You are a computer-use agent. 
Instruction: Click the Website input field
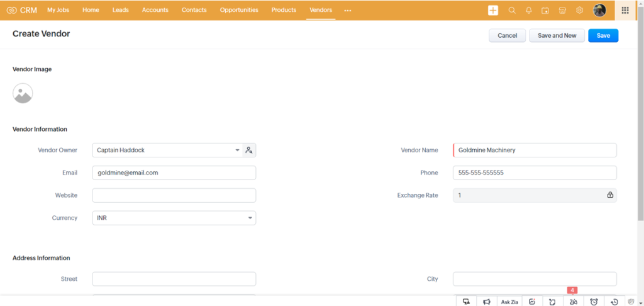coord(174,196)
